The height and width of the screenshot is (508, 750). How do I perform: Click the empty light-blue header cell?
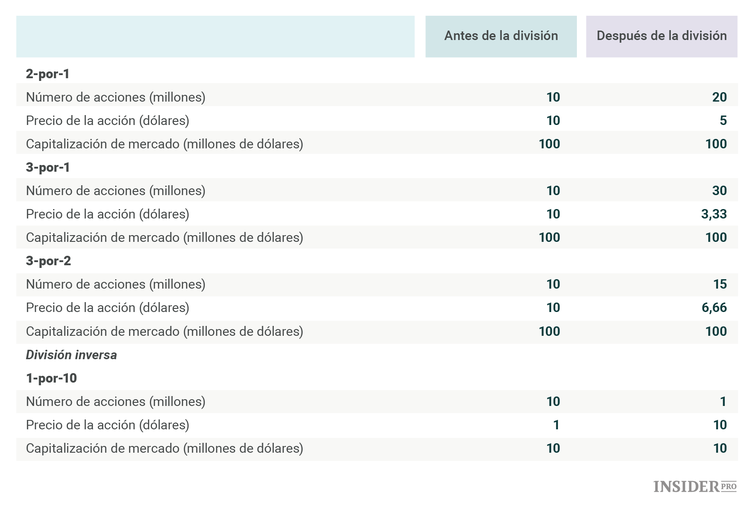215,36
